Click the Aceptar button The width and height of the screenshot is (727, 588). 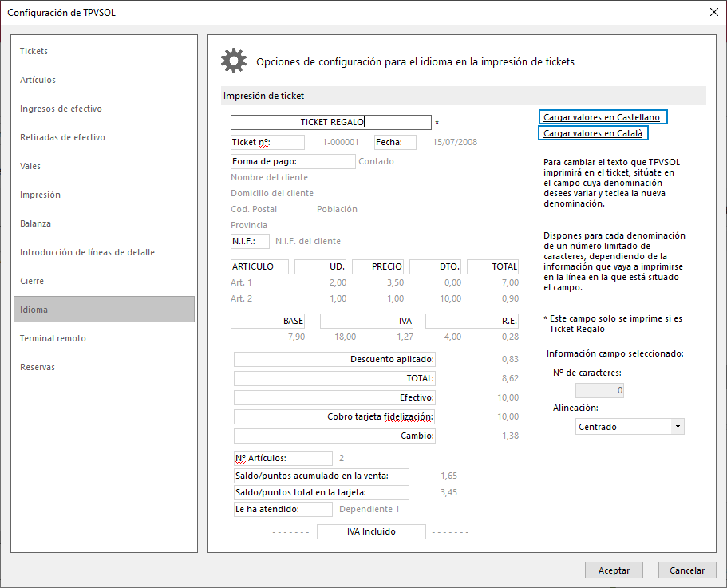(614, 570)
